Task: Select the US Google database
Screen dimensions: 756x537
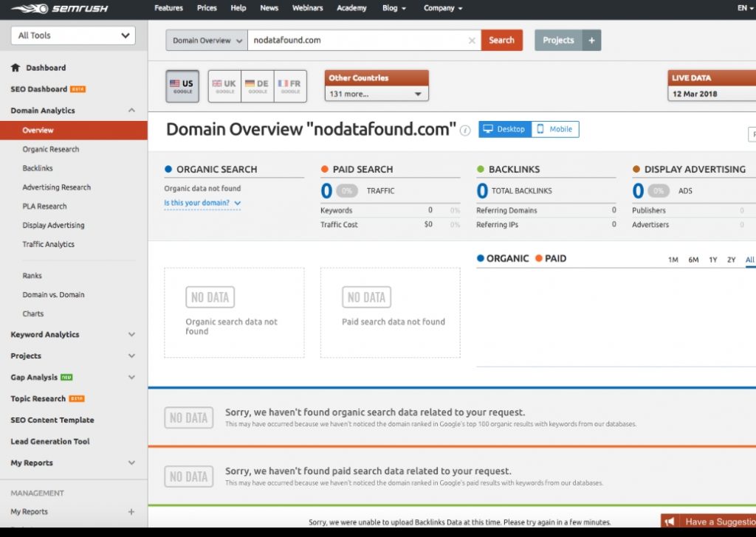Action: [182, 86]
